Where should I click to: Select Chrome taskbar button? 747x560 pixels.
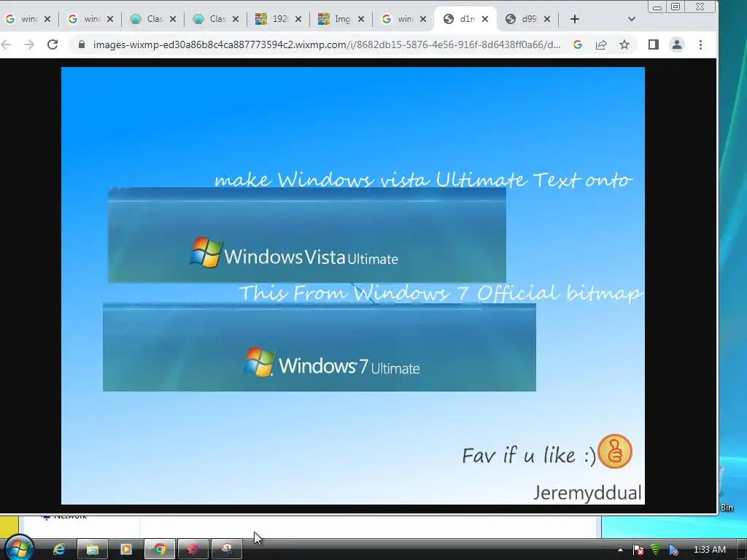tap(160, 550)
